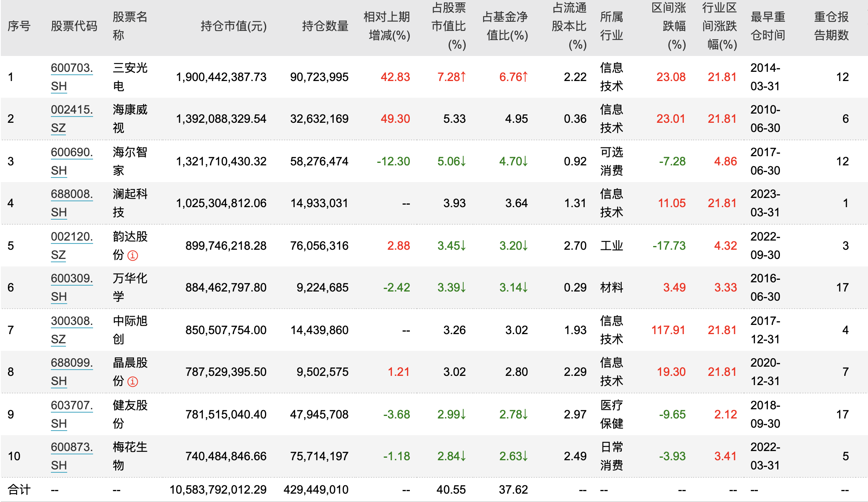Screen dimensions: 868x502
Task: Select the stock name 梅花生物
Action: (130, 456)
